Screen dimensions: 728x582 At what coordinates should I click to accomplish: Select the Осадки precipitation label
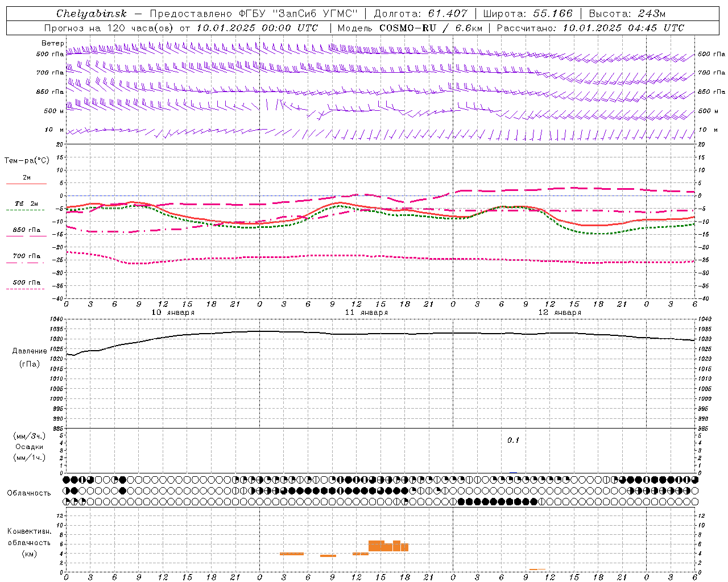(30, 447)
